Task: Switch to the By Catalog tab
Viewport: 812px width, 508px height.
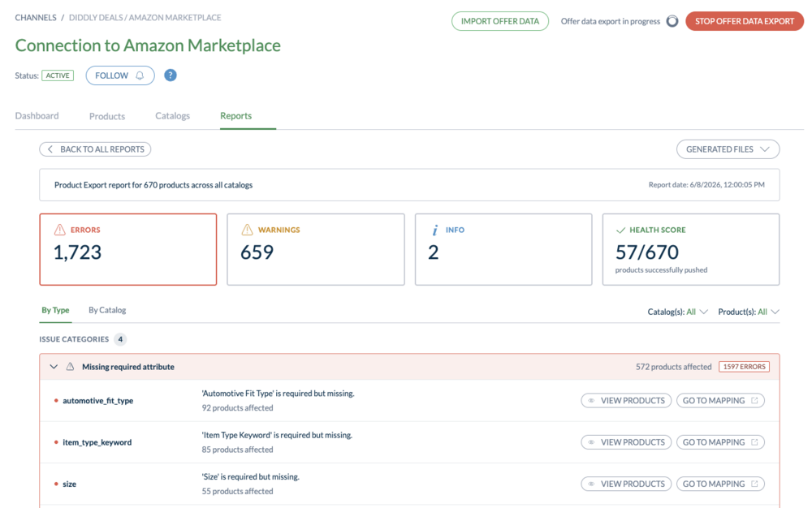Action: 107,310
